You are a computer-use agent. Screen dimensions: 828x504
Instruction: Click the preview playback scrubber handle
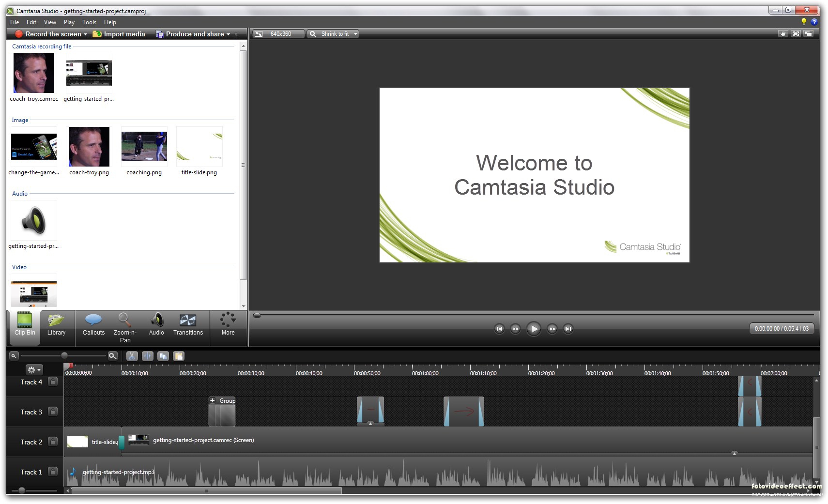coord(257,315)
